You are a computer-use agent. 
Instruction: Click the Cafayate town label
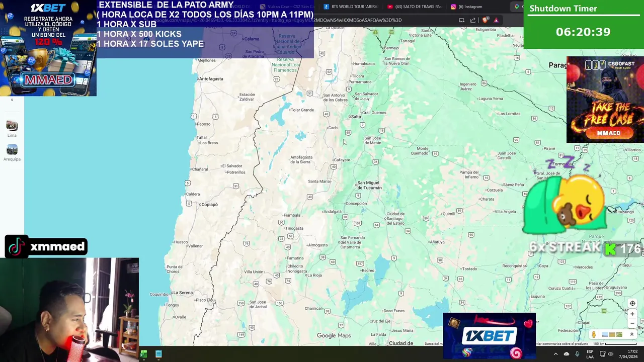point(342,160)
